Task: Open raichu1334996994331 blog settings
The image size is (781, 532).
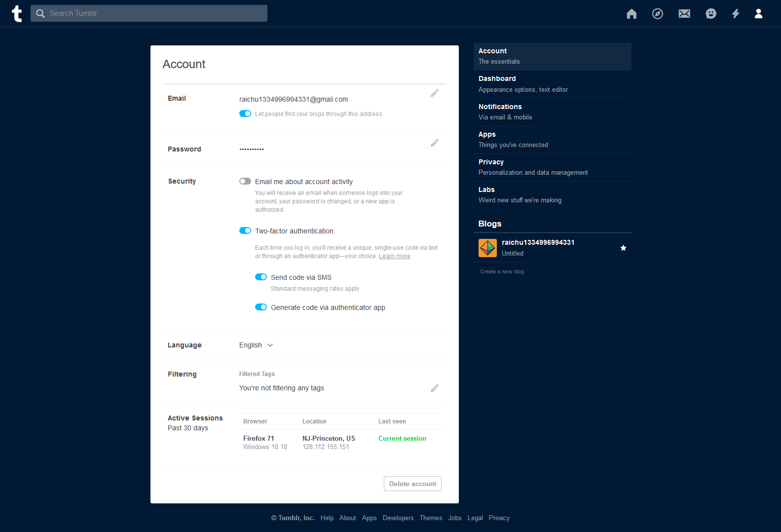Action: click(553, 248)
